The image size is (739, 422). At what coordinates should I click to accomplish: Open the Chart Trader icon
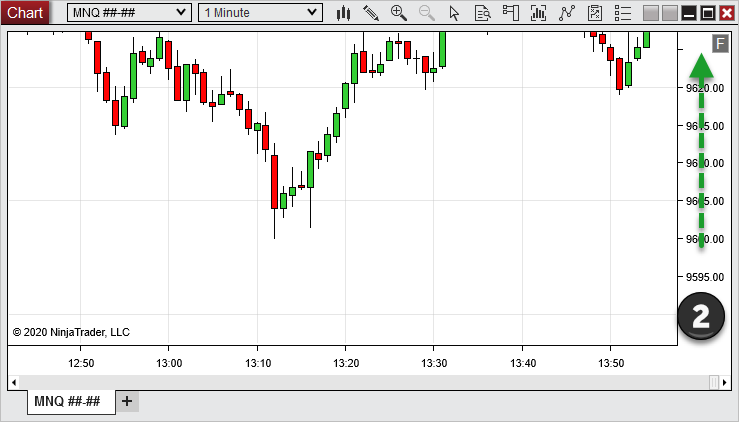[511, 13]
